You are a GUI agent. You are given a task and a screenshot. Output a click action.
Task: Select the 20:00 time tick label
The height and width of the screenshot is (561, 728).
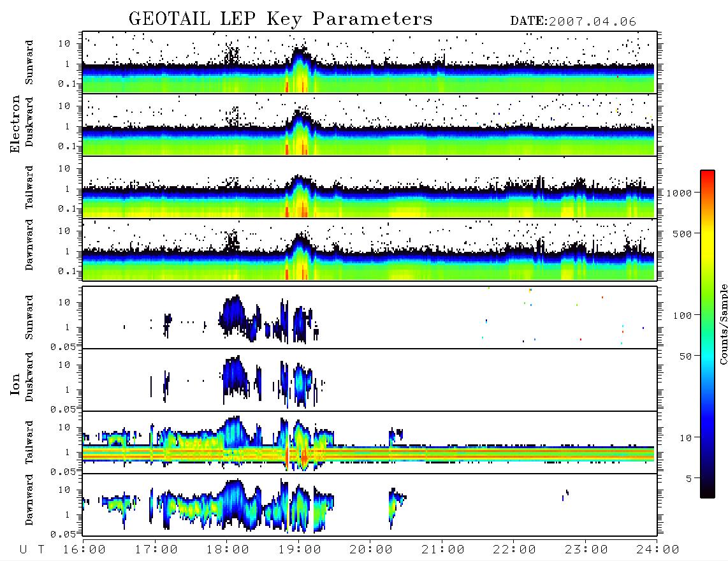tap(371, 550)
